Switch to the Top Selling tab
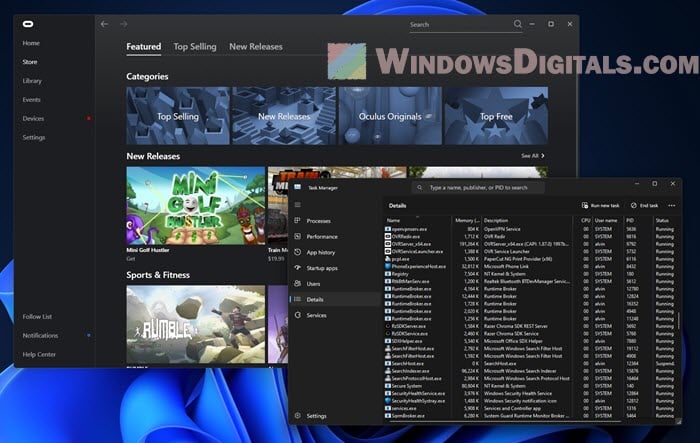This screenshot has width=700, height=443. point(195,46)
